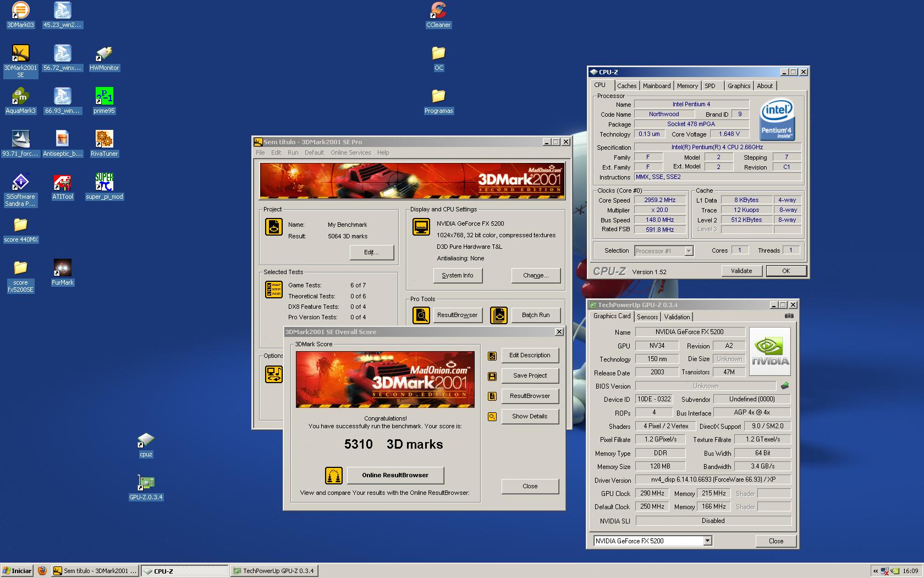The height and width of the screenshot is (578, 924).
Task: Click the ResultBrowser button in the score dialog
Action: [x=530, y=396]
